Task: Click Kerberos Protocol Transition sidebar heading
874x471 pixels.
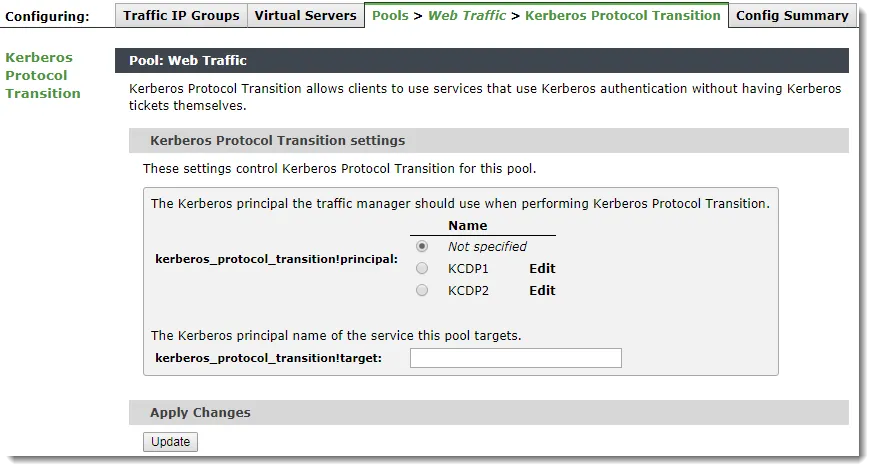Action: coord(43,75)
